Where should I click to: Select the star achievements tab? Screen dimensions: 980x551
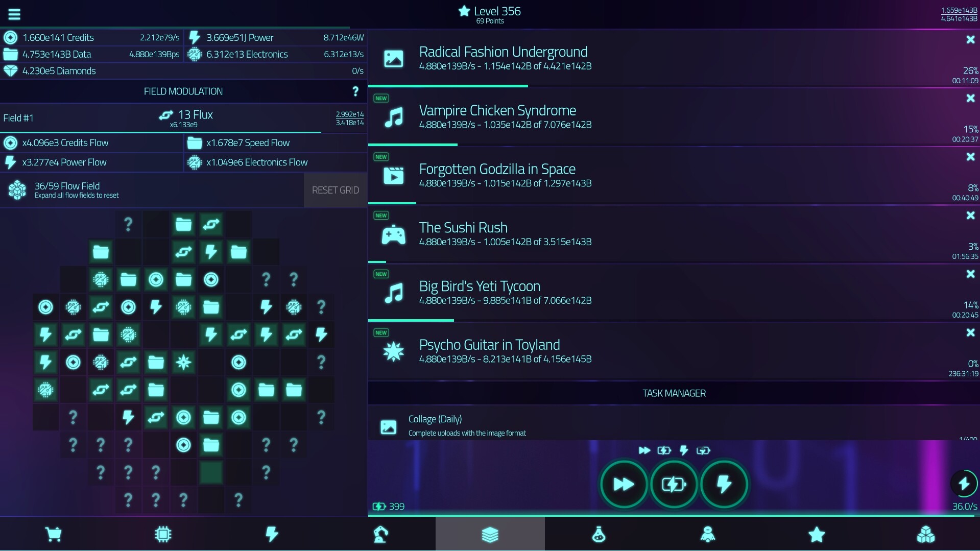tap(816, 534)
